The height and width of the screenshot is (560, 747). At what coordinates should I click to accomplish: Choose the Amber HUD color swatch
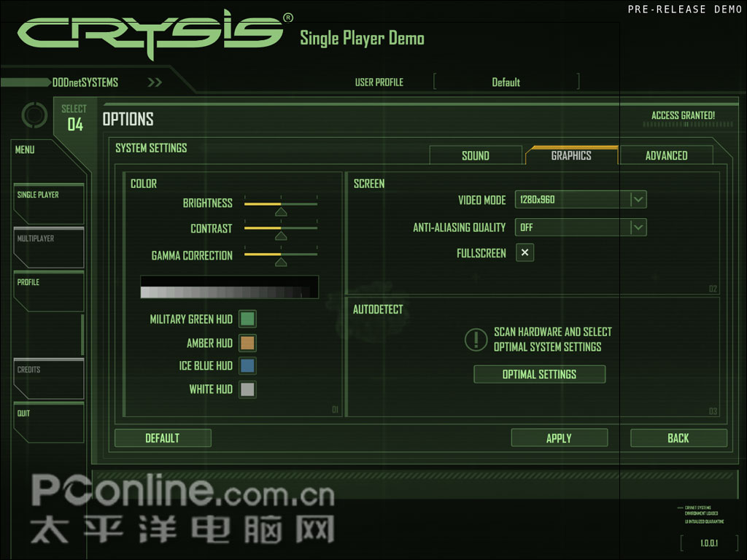248,343
